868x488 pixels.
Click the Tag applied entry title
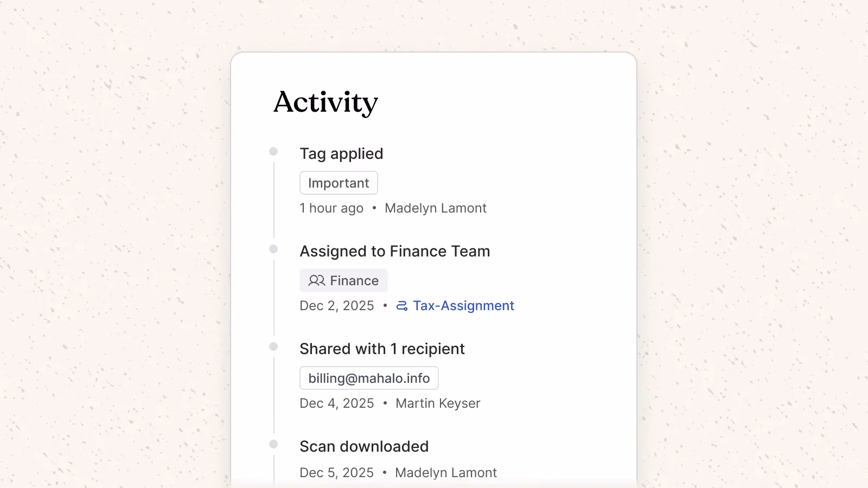pos(341,154)
